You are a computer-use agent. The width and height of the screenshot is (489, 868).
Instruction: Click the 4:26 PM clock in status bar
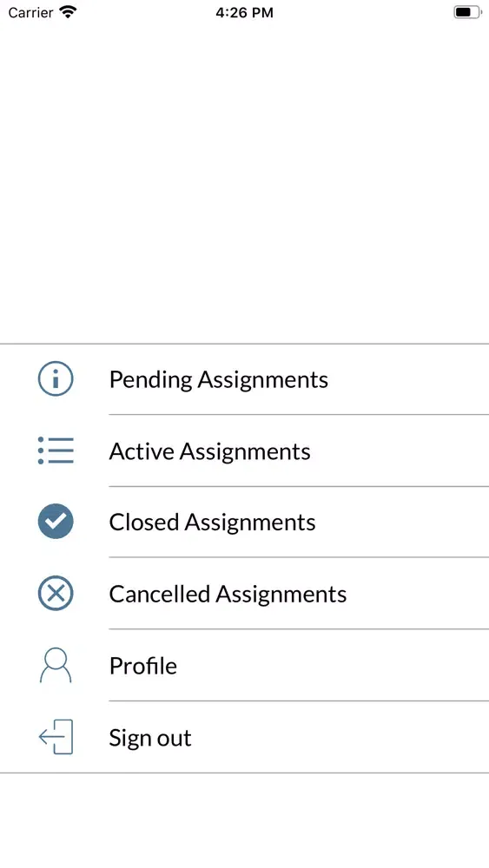tap(244, 12)
